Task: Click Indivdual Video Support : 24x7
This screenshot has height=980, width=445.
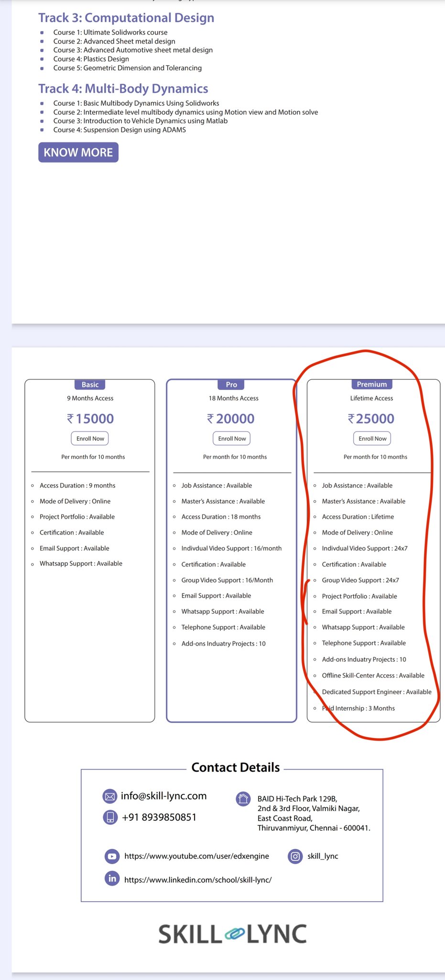Action: 365,548
